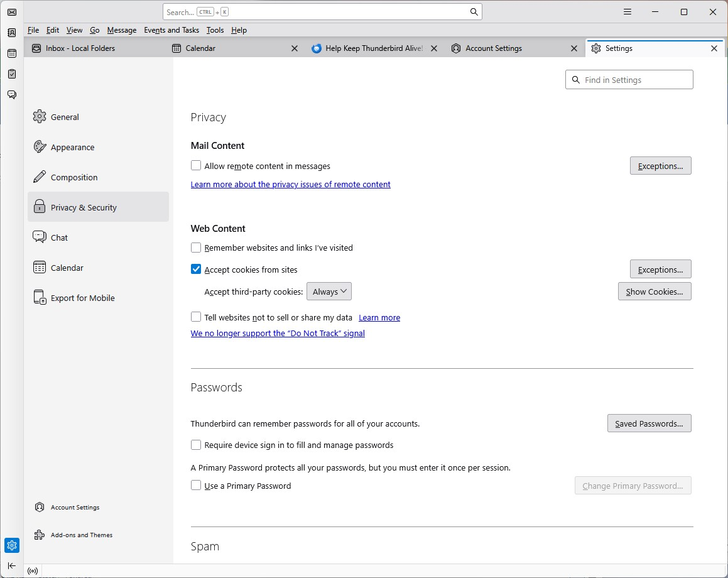Enable Use a Primary Password

pos(196,486)
